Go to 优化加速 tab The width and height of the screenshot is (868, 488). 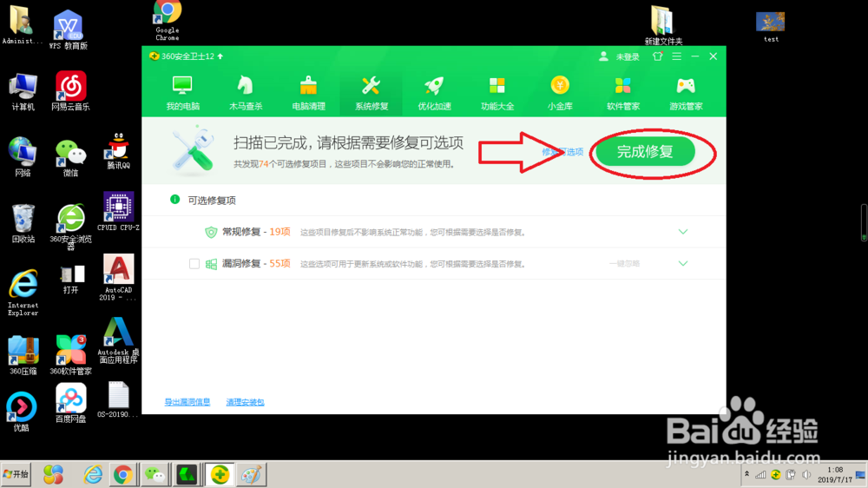435,93
